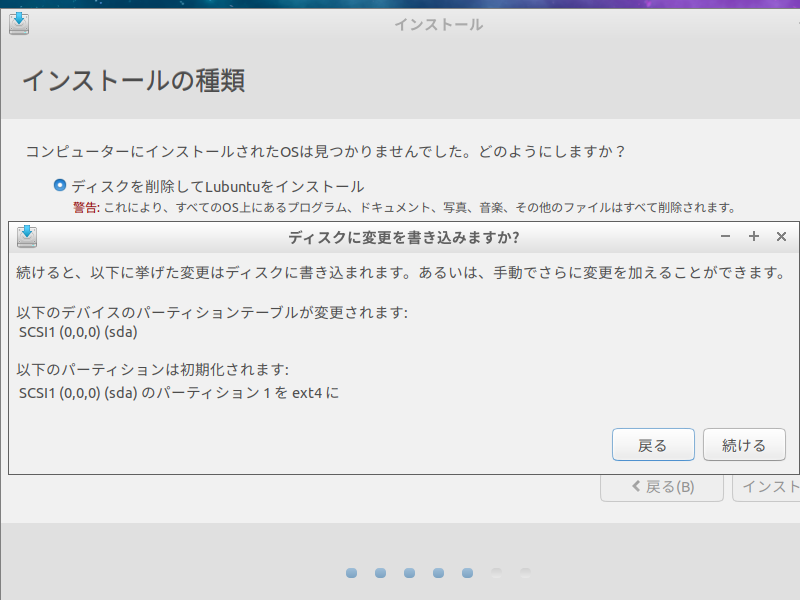Click the installer icon in the dialog title bar
This screenshot has width=800, height=600.
tap(27, 236)
